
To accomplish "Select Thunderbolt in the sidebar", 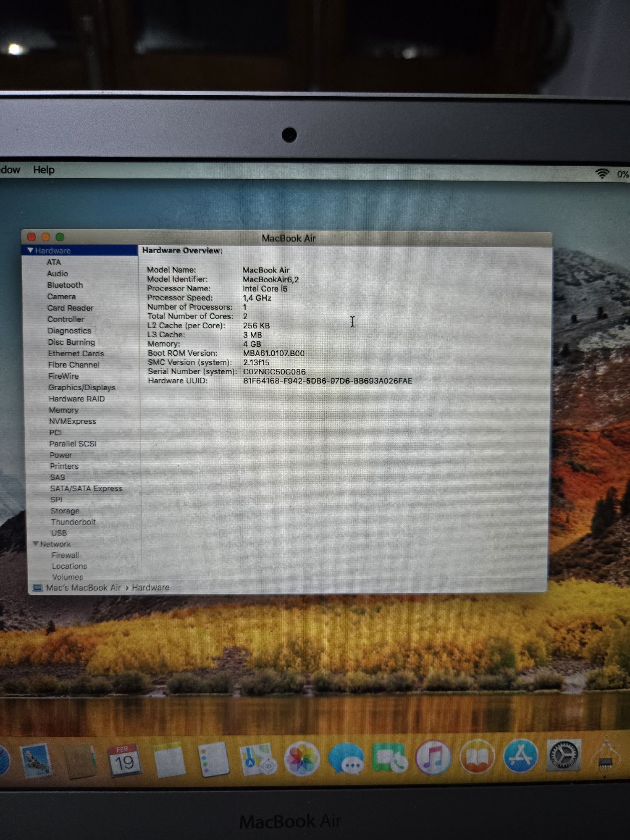I will click(73, 522).
